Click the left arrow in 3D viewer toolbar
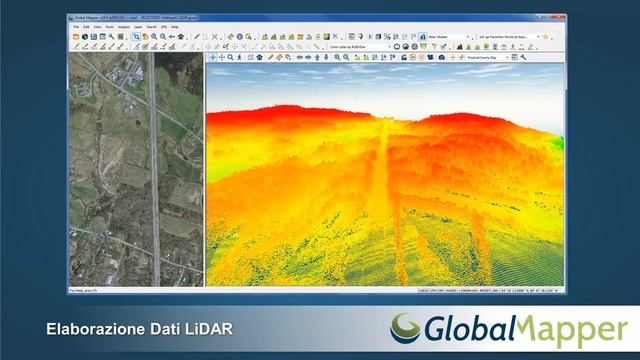 pos(299,58)
